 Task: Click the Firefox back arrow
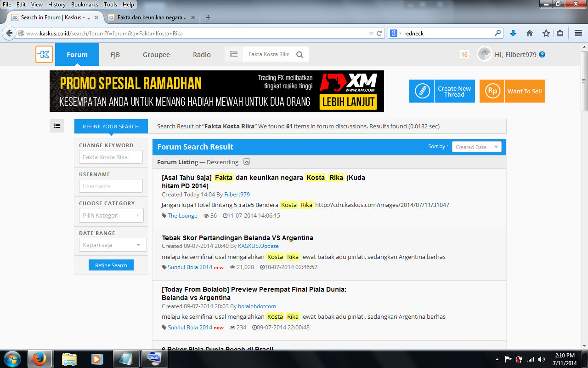[9, 33]
